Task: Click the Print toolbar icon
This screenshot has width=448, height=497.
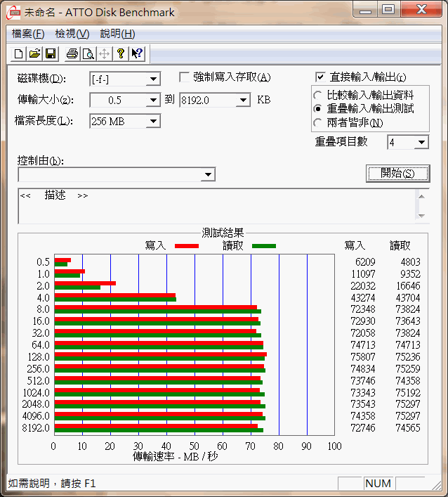Action: click(72, 53)
